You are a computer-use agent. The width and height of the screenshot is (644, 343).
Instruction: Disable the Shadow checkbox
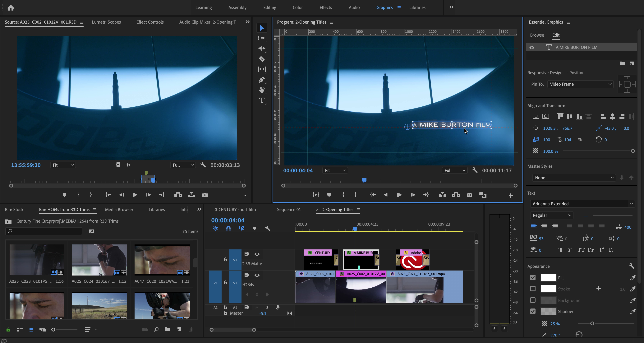(532, 311)
